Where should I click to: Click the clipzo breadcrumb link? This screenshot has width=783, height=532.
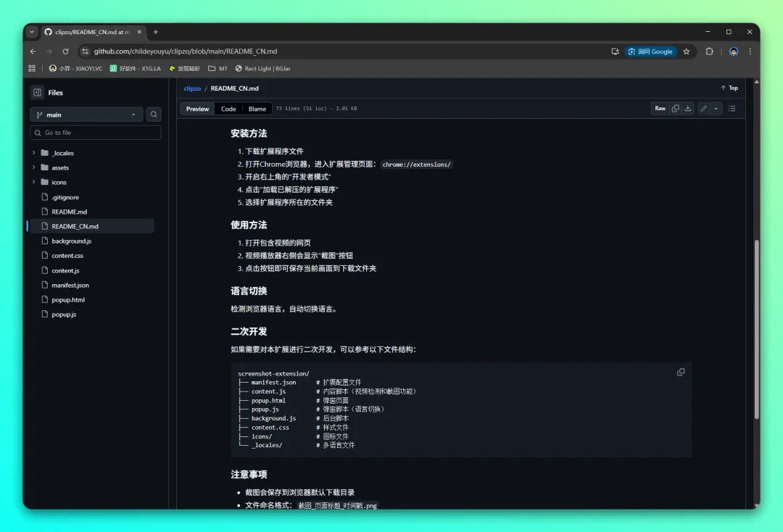(x=192, y=88)
